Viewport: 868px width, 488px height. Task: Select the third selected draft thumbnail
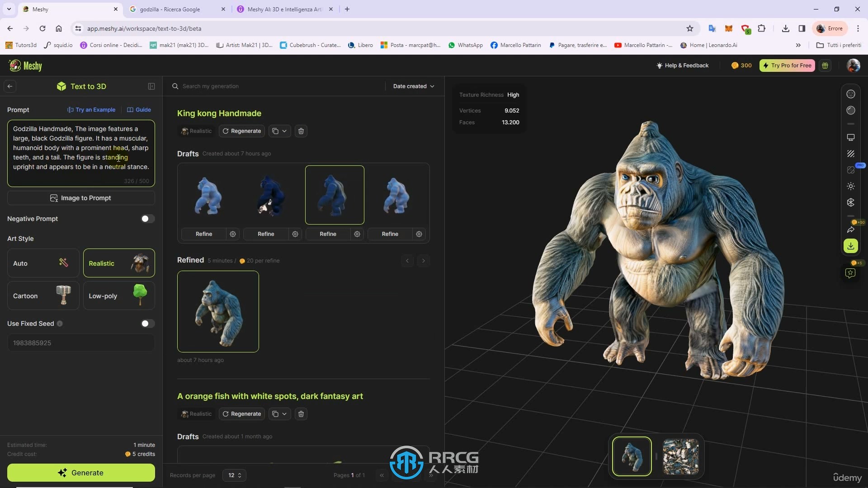pyautogui.click(x=335, y=195)
